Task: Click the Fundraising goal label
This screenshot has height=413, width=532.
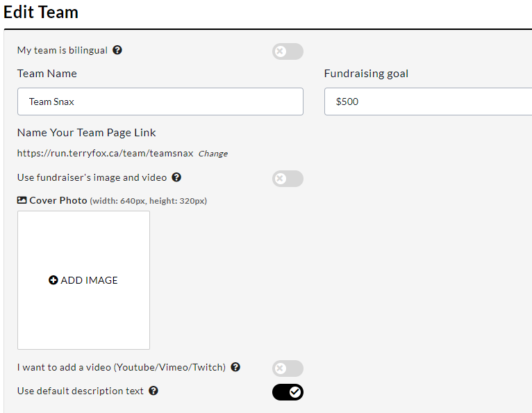Action: pos(367,74)
